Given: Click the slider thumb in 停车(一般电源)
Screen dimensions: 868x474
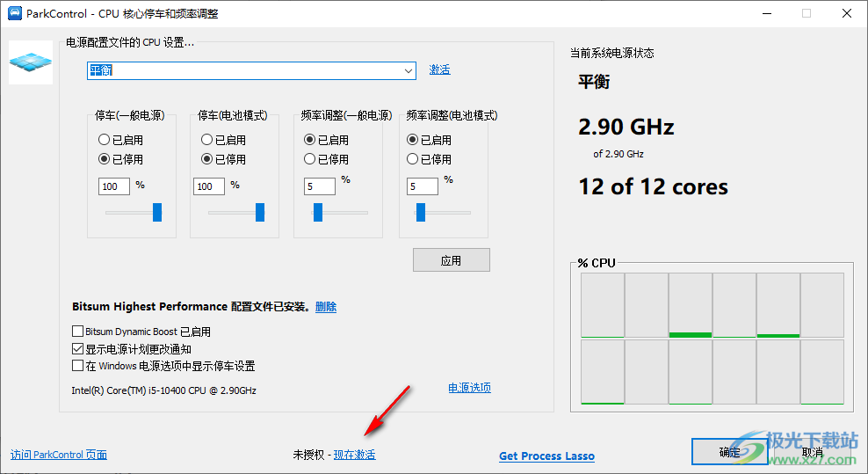Looking at the screenshot, I should 157,212.
